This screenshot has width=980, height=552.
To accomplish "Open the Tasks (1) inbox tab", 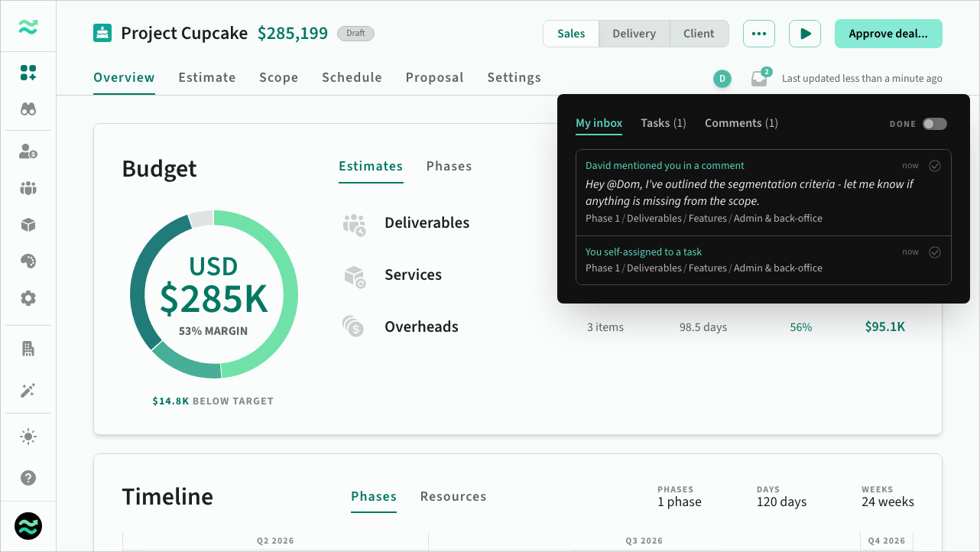I will (x=663, y=123).
